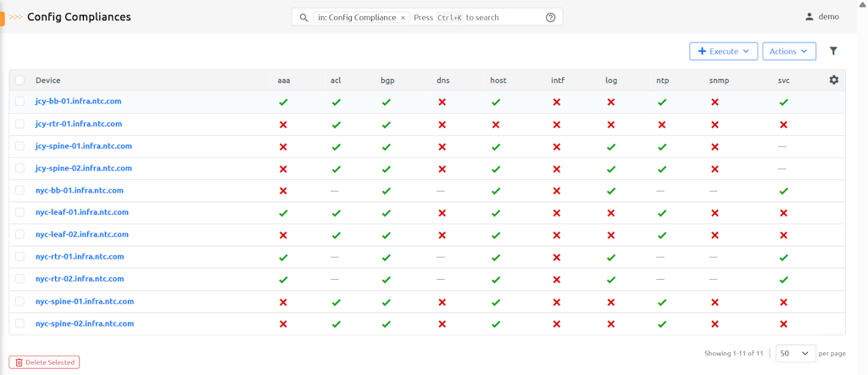Click aaa green check for nyc-leaf-01
This screenshot has height=375, width=868.
pos(283,213)
